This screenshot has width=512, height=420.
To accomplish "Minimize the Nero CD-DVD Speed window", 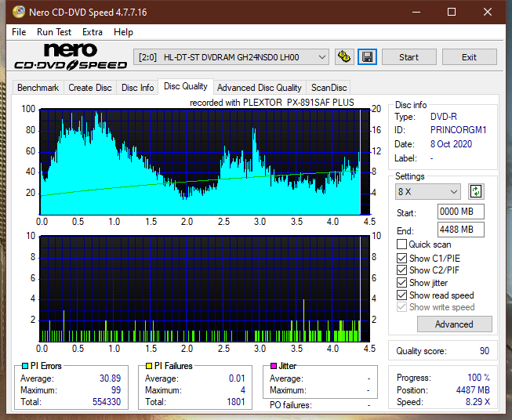I will [x=416, y=12].
